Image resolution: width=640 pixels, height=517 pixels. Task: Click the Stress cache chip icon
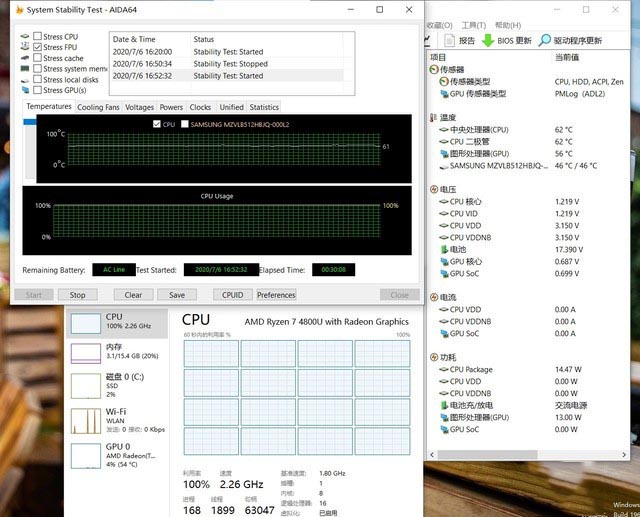pos(25,58)
